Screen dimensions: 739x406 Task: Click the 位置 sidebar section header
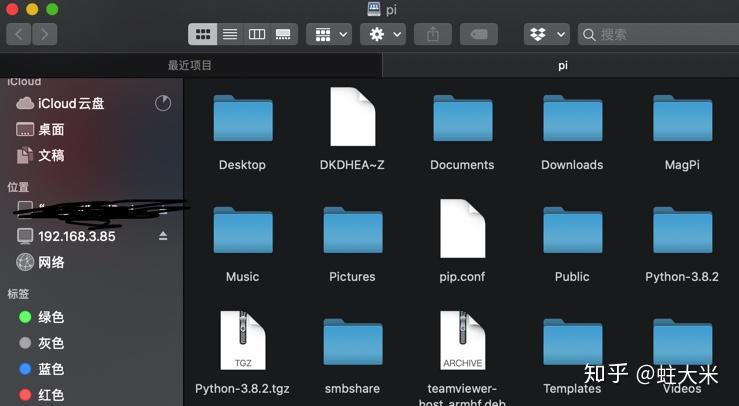[x=18, y=187]
